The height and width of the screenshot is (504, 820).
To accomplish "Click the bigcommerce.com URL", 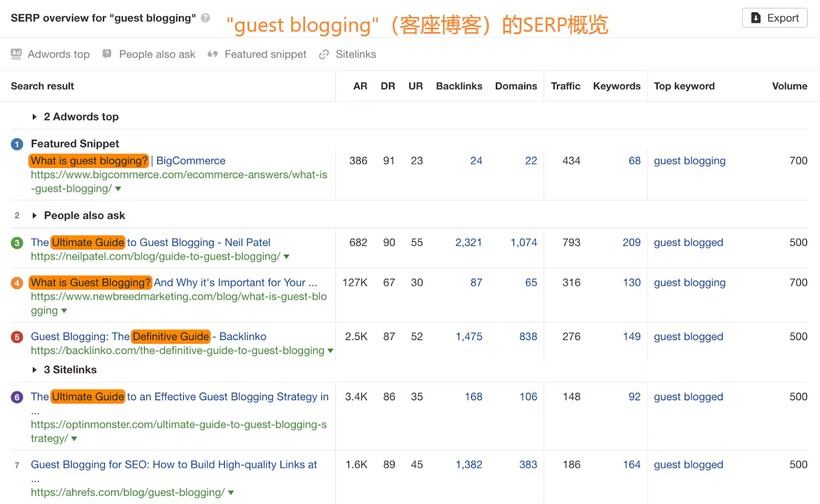I will point(179,181).
